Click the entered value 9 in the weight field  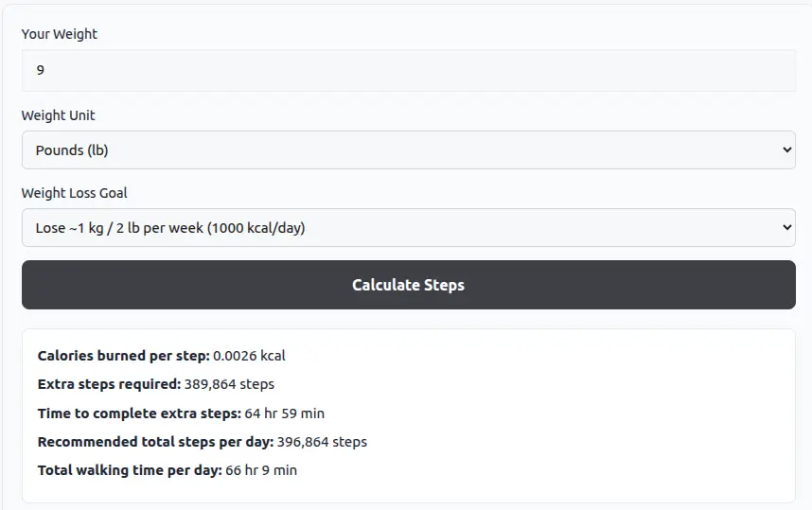(41, 70)
